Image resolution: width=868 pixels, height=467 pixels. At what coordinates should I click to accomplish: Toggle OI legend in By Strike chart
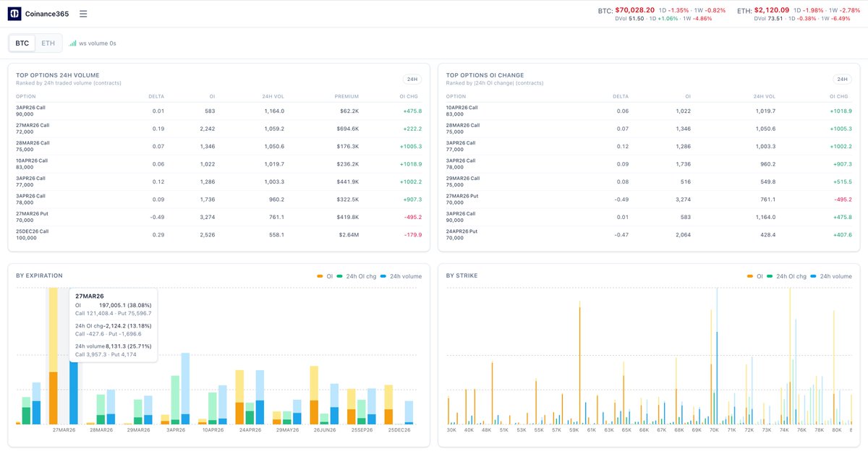(754, 276)
